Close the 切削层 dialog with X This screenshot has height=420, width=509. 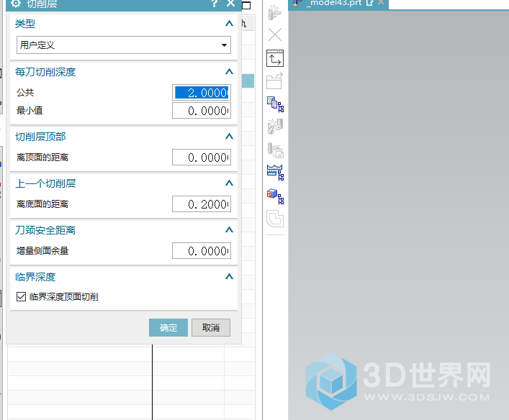[x=230, y=4]
